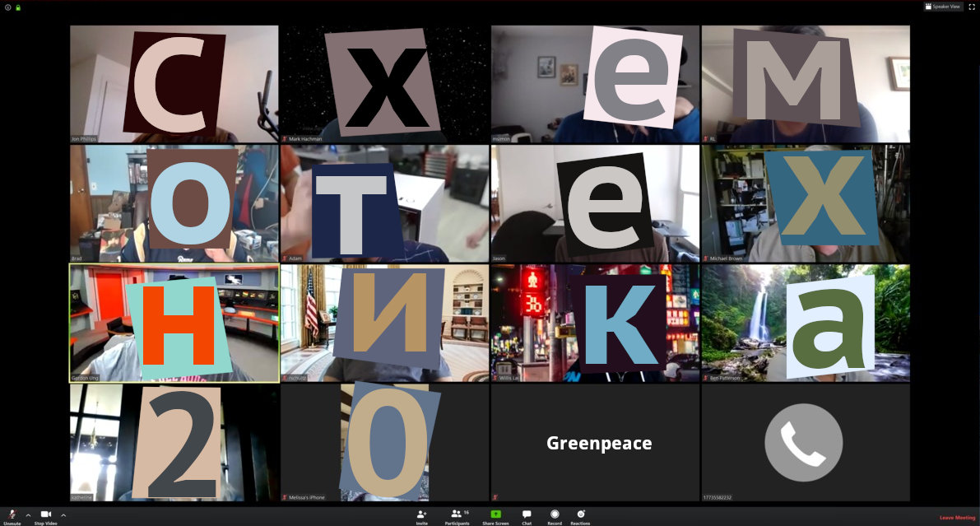
Task: Open the Chat panel
Action: [x=527, y=514]
